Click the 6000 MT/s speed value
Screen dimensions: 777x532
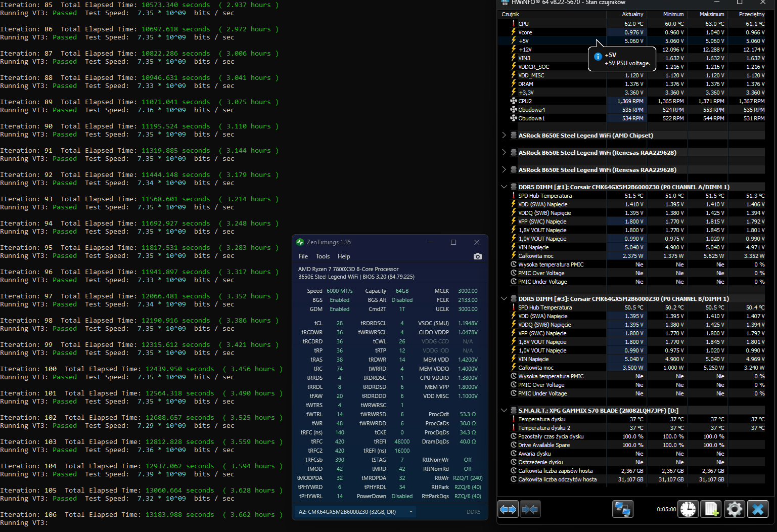point(340,291)
